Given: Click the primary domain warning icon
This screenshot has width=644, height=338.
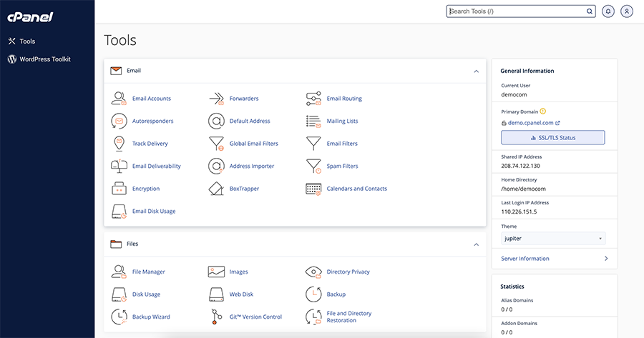Looking at the screenshot, I should [543, 111].
